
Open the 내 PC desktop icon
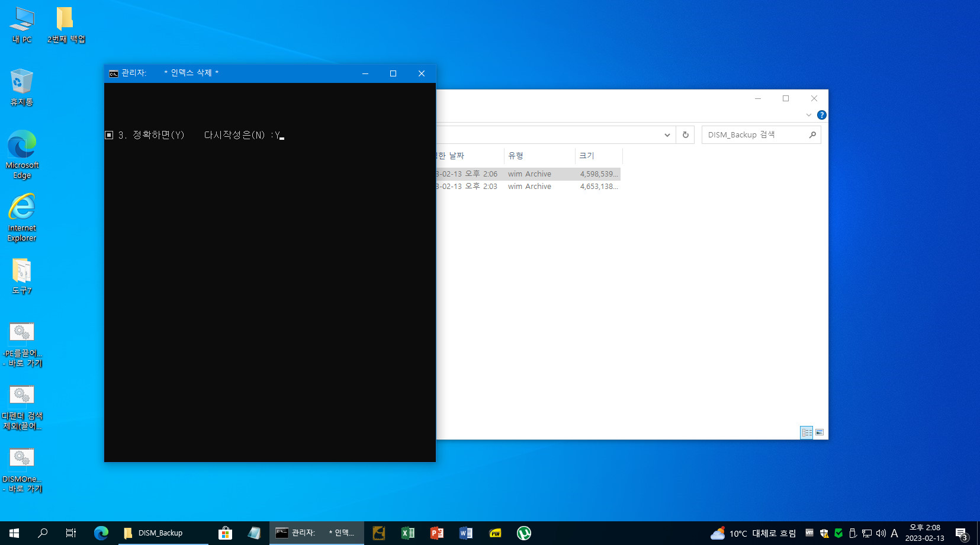click(22, 25)
